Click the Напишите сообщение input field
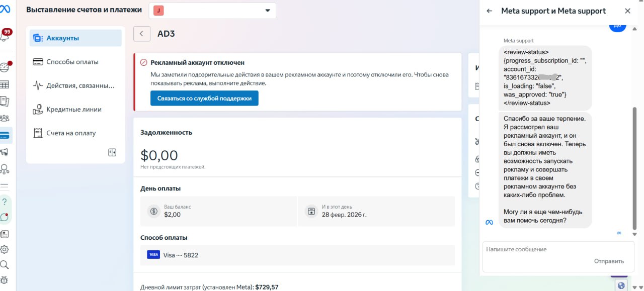The width and height of the screenshot is (644, 291). 553,249
